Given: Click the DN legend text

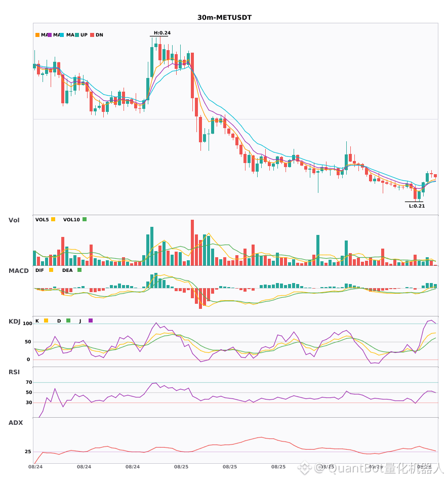Looking at the screenshot, I should point(99,35).
